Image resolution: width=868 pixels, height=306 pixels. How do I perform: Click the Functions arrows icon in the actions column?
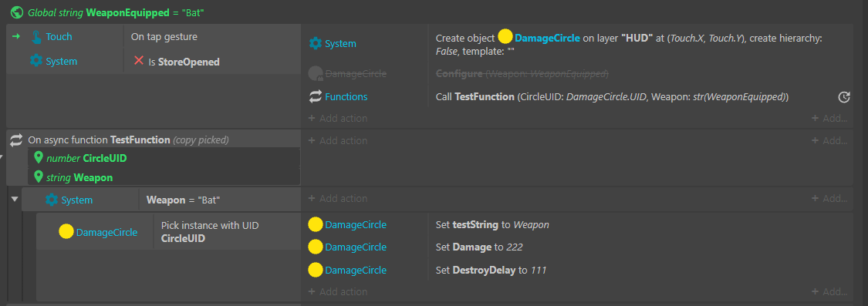[315, 96]
